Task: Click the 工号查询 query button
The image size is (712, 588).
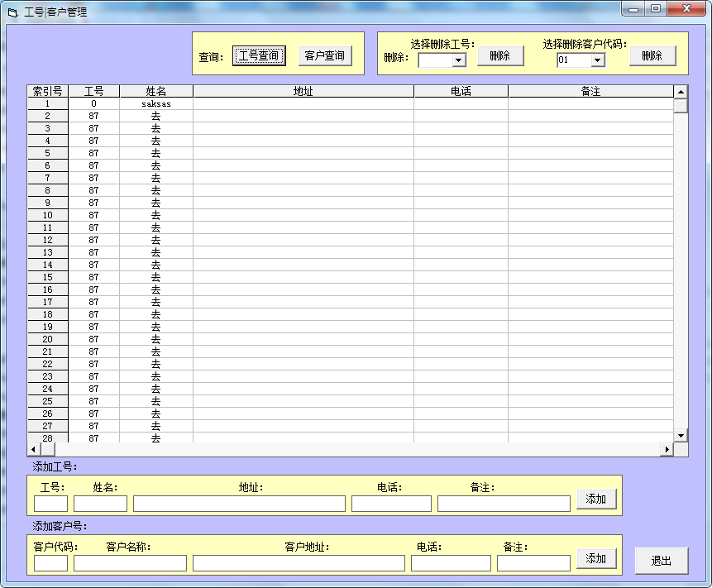Action: pos(259,56)
